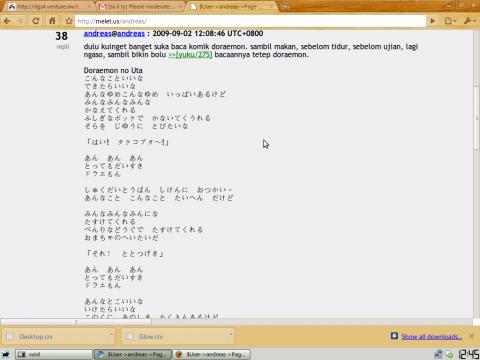Click the repli link under post 38
The image size is (480, 360).
[63, 47]
